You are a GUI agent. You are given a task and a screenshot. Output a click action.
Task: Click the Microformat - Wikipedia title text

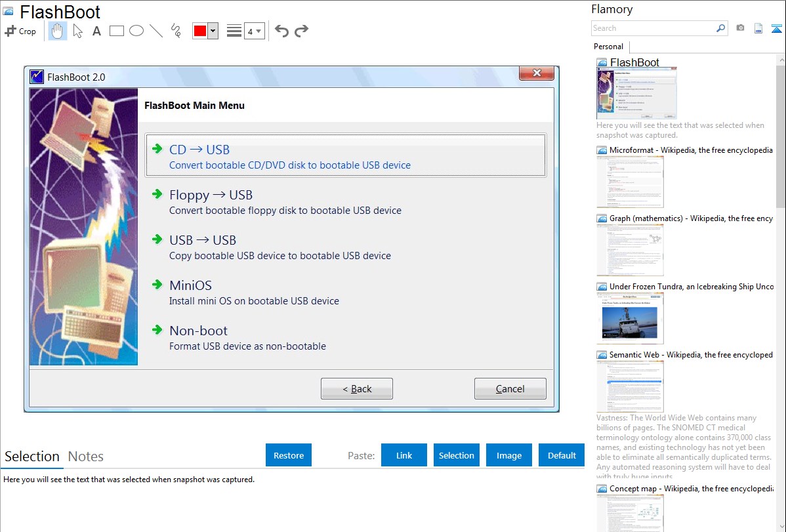click(692, 150)
